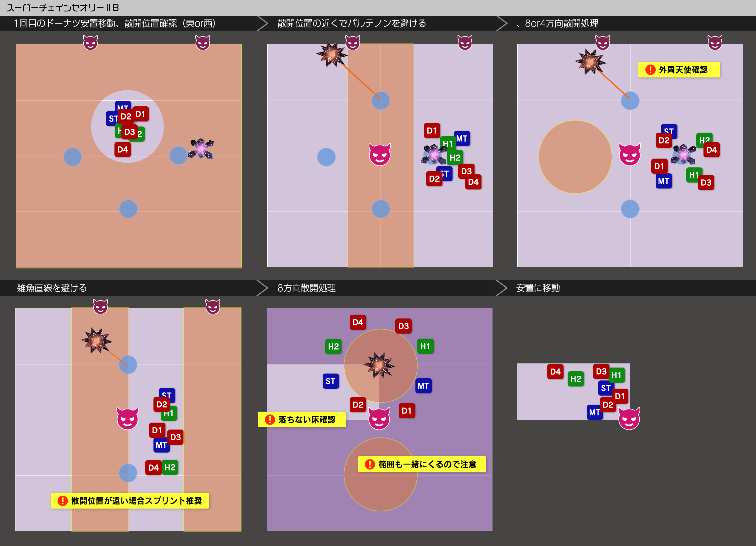Screen dimensions: 756x546
Task: Click the 散開位置が遠い場合スプリント推奨 warning label
Action: [130, 500]
